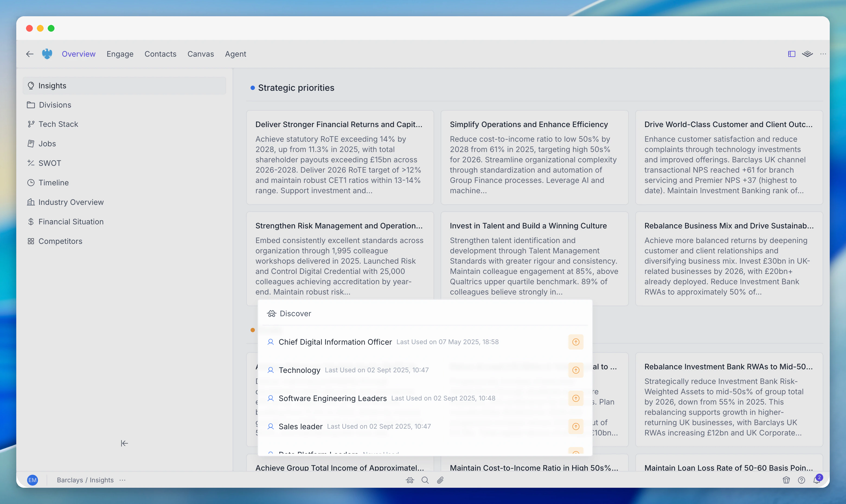Open the layers stack icon top-right

tap(807, 54)
